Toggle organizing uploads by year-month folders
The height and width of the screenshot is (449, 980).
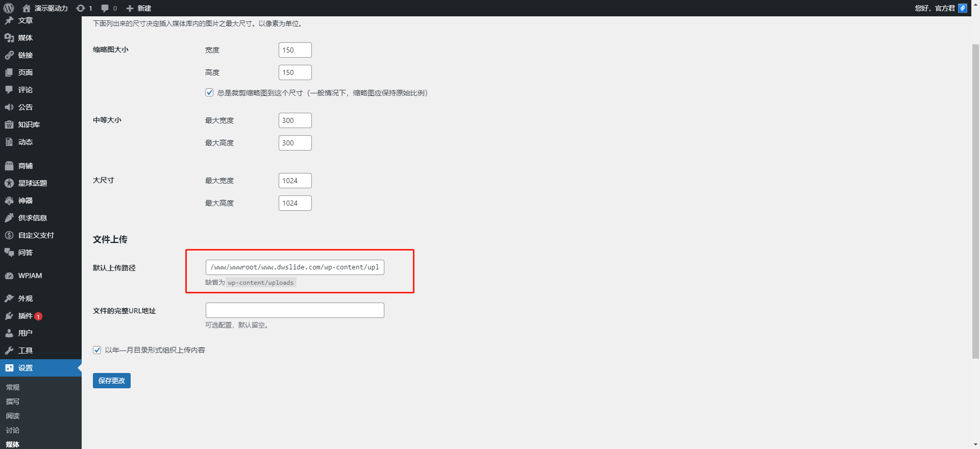97,350
